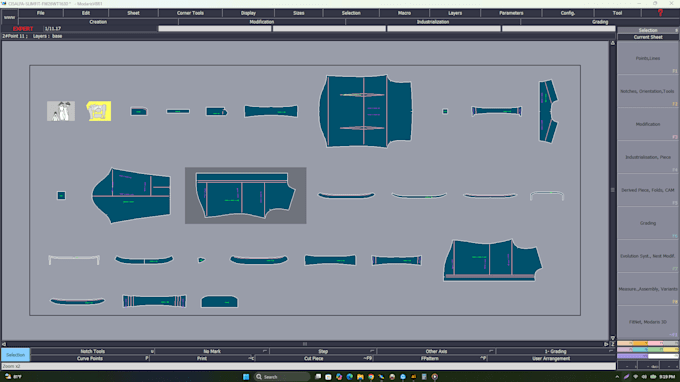Open the Corner Tools menu
This screenshot has width=680, height=382.
(x=190, y=13)
